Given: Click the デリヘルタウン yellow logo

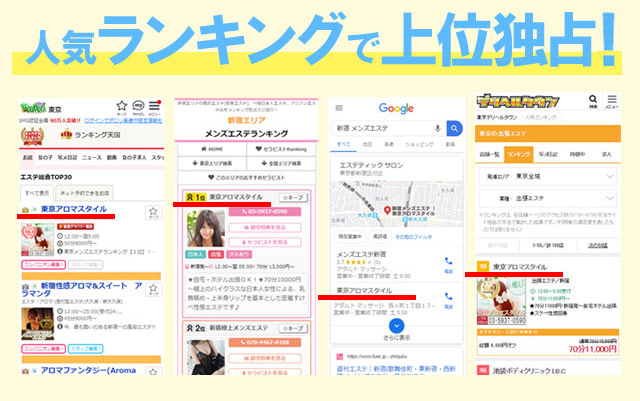Looking at the screenshot, I should (518, 101).
